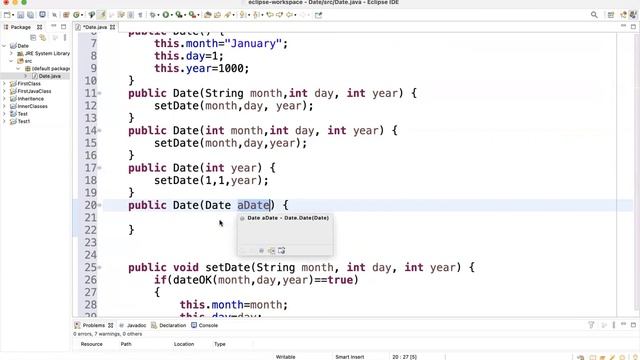Image resolution: width=640 pixels, height=360 pixels.
Task: Click the Type column header
Action: [x=220, y=344]
